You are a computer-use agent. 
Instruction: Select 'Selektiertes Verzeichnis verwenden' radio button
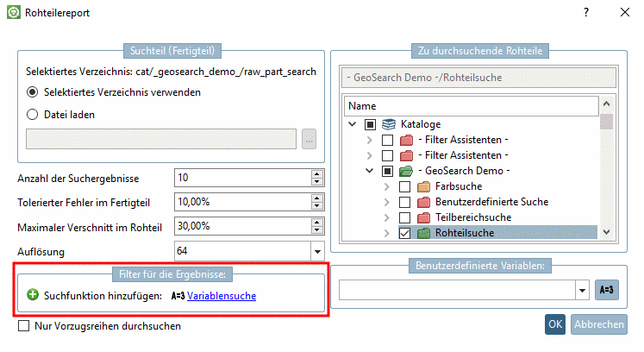(33, 92)
